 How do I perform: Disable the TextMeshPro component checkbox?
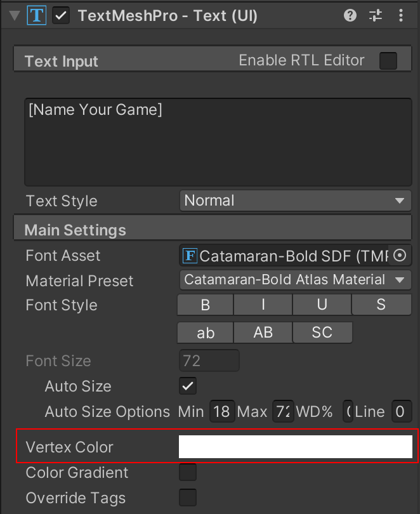tap(62, 16)
